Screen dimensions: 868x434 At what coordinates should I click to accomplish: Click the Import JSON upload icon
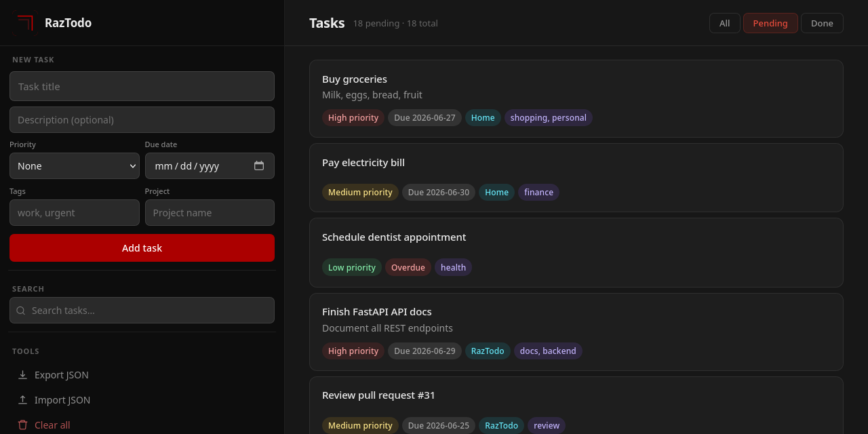pos(22,400)
